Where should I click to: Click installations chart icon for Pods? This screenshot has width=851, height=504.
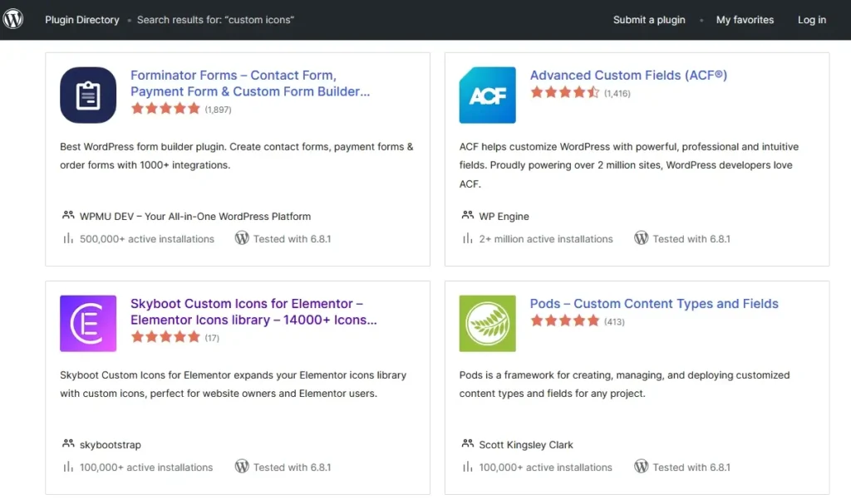click(x=467, y=467)
